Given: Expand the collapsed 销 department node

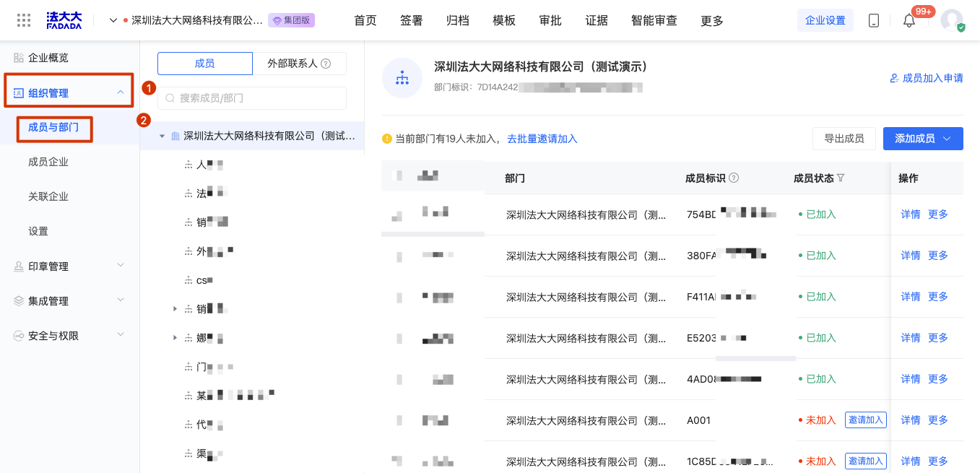Looking at the screenshot, I should tap(175, 309).
